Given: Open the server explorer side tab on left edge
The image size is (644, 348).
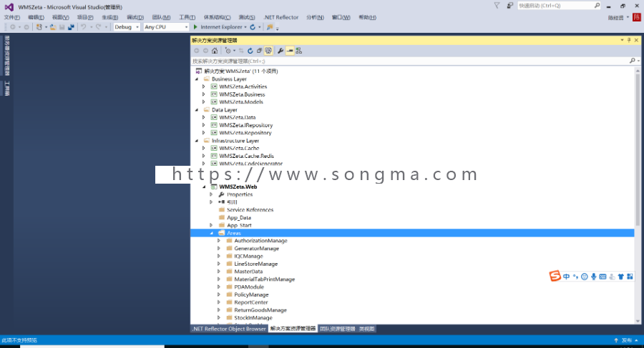Looking at the screenshot, I should [6, 56].
